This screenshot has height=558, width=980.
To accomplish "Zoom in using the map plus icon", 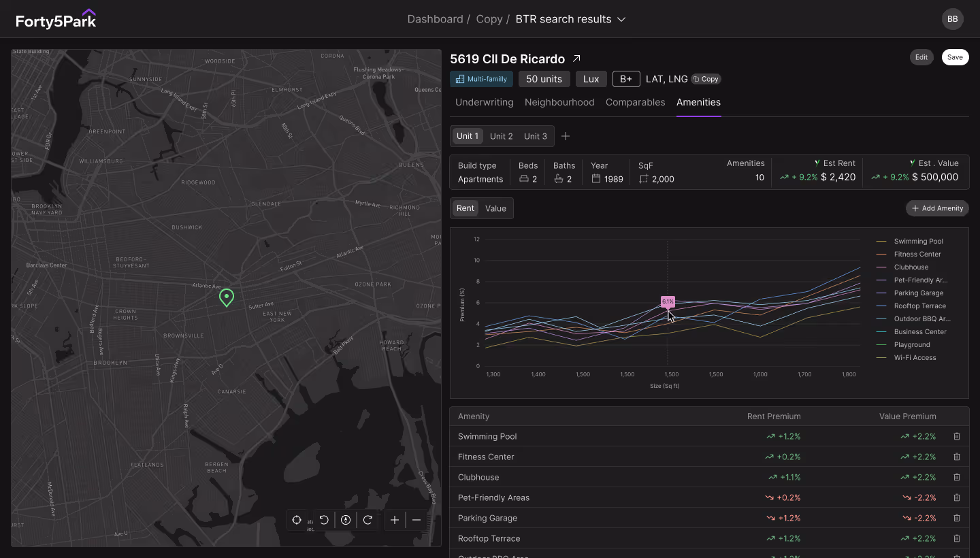I will pos(395,520).
